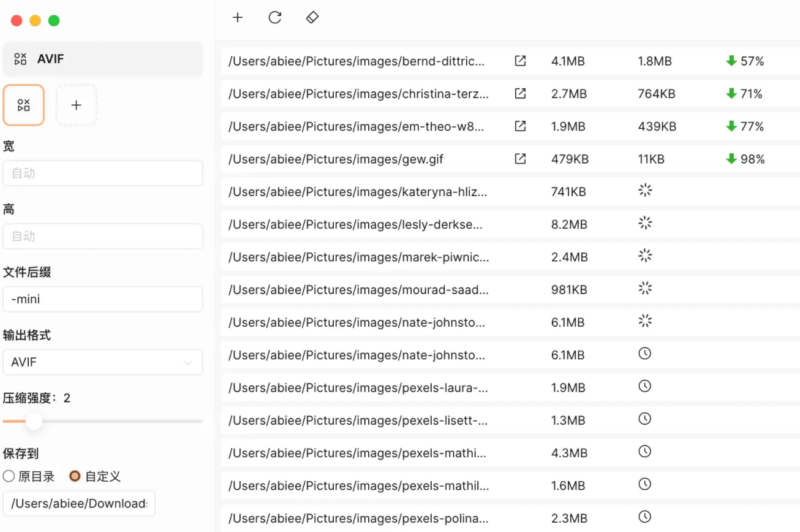Select the pexels-polina image row
800x532 pixels.
pyautogui.click(x=358, y=518)
